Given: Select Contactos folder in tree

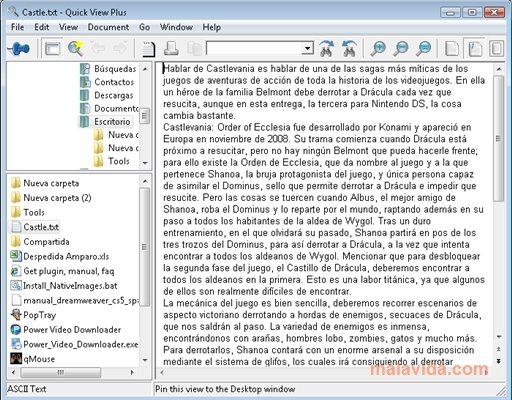Looking at the screenshot, I should tap(107, 82).
